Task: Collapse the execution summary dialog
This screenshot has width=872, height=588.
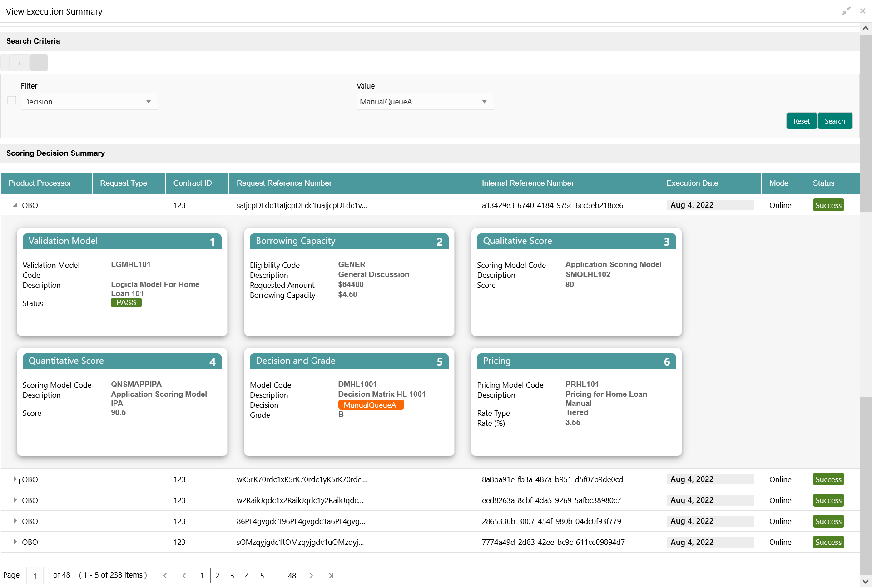Action: [x=846, y=11]
